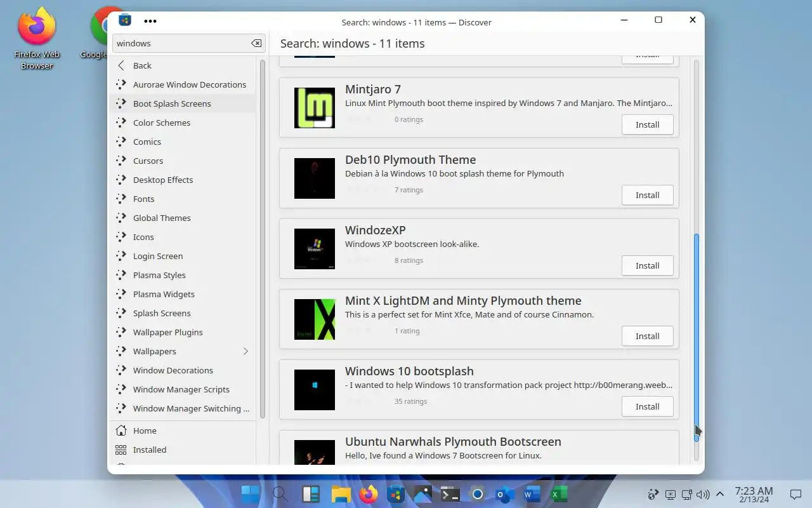Open taskbar search magnifier
Screen dimensions: 812x508
click(280, 494)
